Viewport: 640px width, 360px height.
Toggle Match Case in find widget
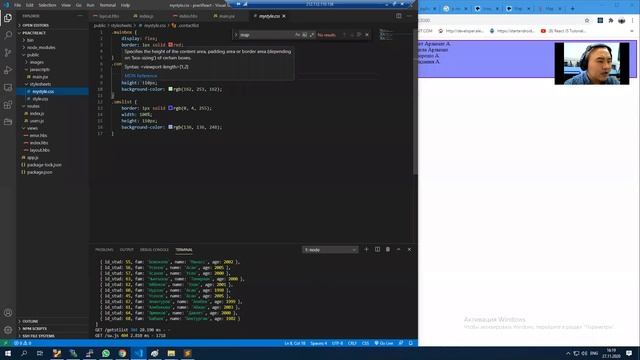[x=298, y=35]
